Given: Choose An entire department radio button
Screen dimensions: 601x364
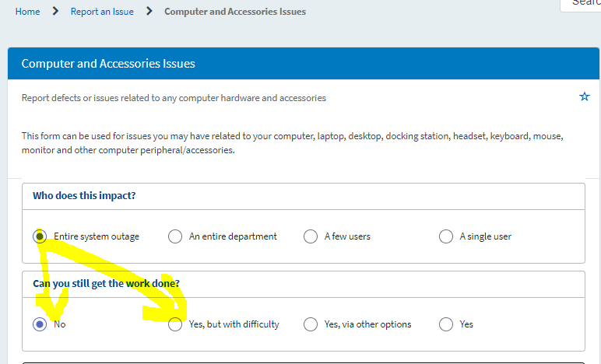Looking at the screenshot, I should tap(175, 236).
